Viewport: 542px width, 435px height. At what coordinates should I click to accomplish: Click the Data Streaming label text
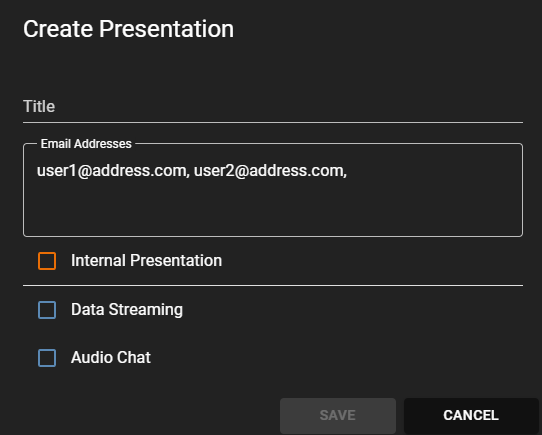(127, 309)
